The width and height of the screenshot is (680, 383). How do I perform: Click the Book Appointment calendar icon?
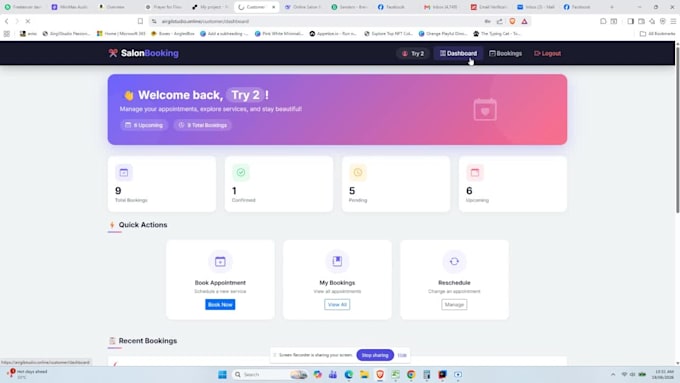220,261
